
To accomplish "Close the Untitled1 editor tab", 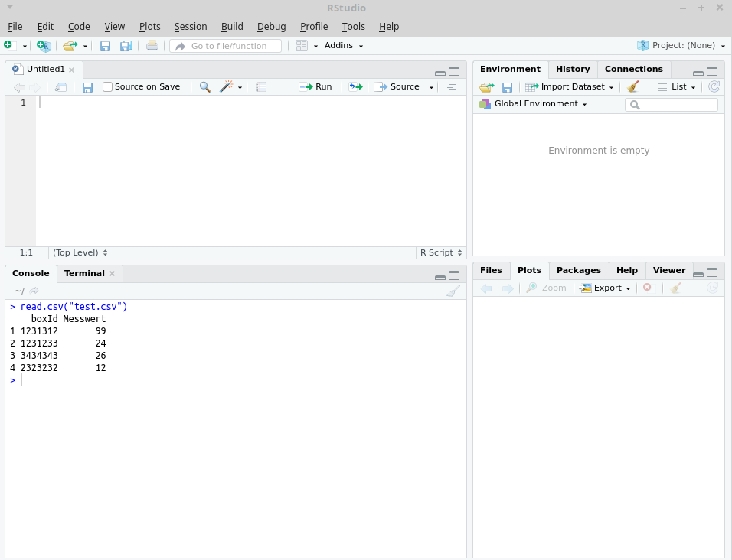I will point(71,70).
